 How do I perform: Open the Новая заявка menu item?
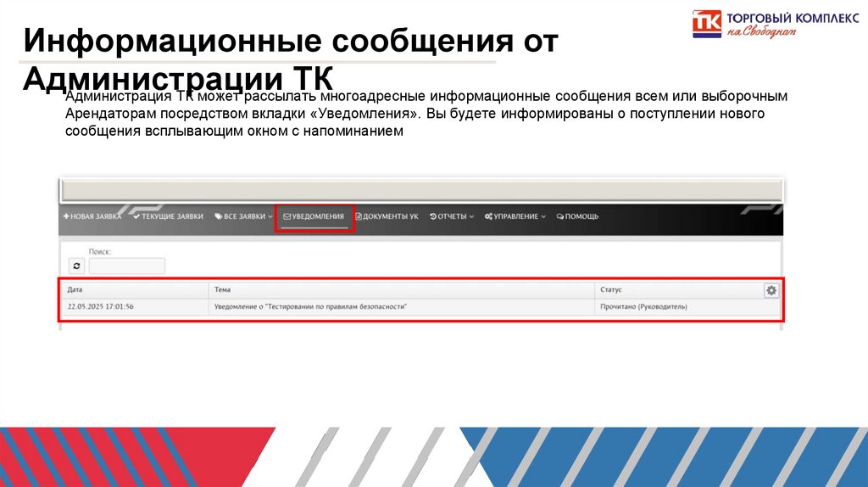pyautogui.click(x=92, y=216)
